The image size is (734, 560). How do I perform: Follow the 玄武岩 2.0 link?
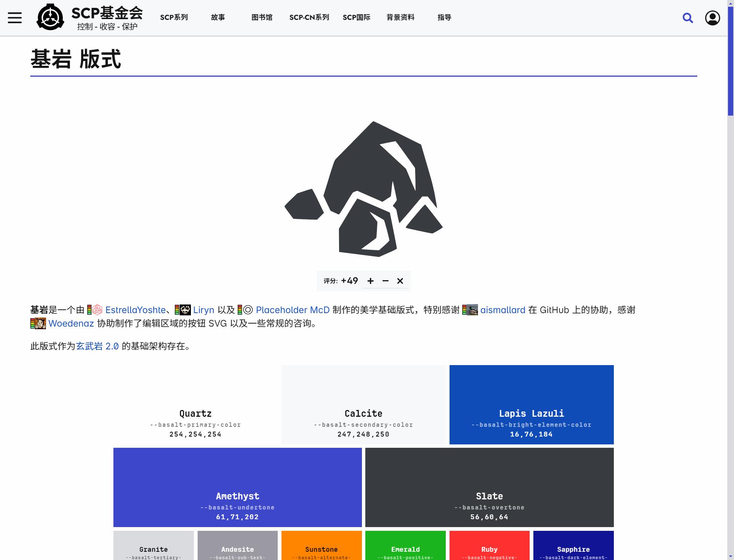[x=97, y=346]
